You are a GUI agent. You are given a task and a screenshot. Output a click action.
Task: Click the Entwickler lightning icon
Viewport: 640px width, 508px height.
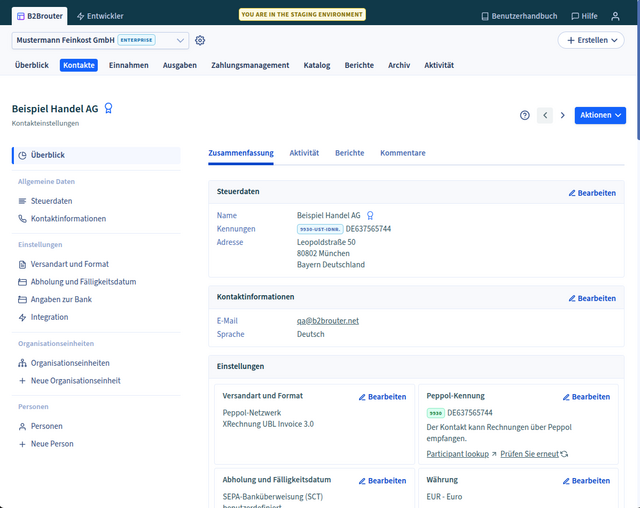[80, 16]
